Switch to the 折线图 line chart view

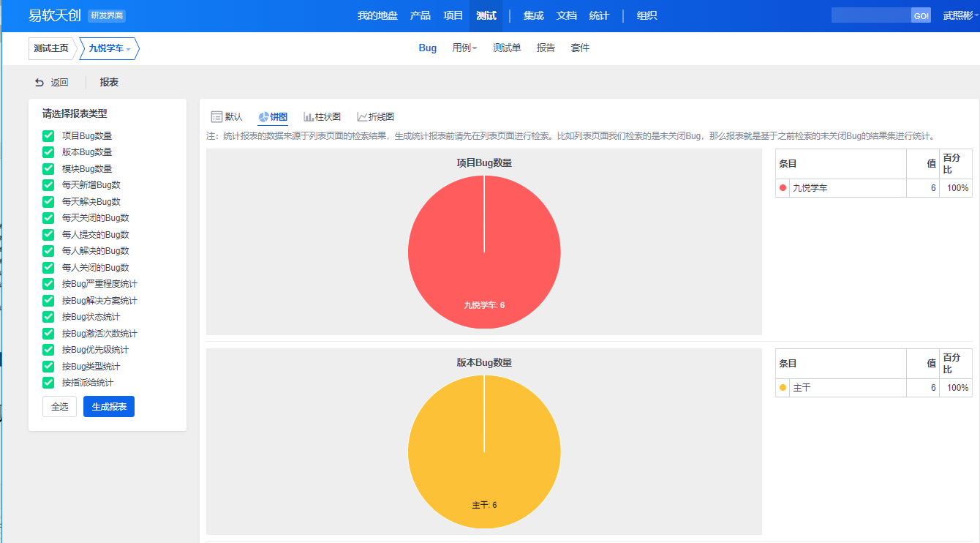376,117
